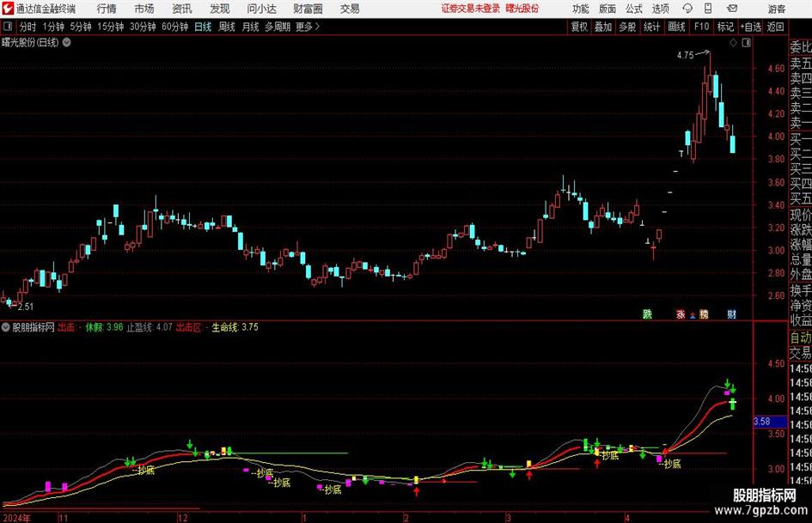Click the 多股 multi-stock button
The width and height of the screenshot is (812, 523).
point(627,27)
